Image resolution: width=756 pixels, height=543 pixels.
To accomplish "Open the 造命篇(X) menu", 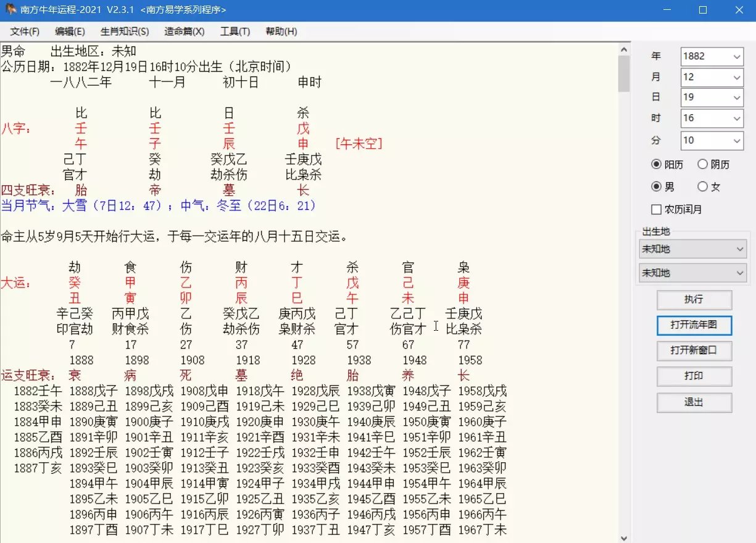I will pos(183,31).
